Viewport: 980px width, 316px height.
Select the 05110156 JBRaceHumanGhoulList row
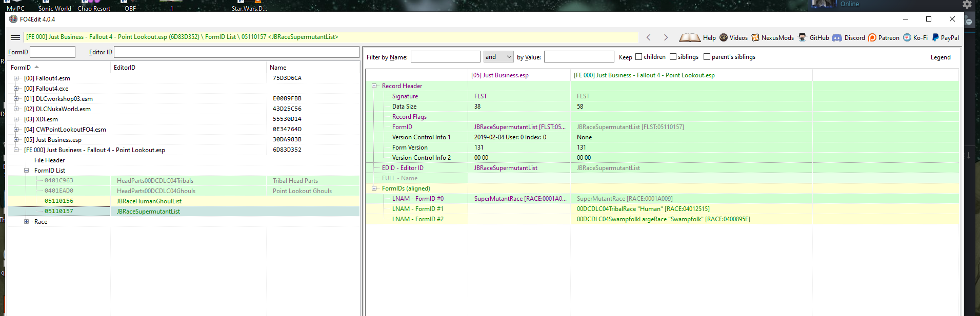click(184, 201)
